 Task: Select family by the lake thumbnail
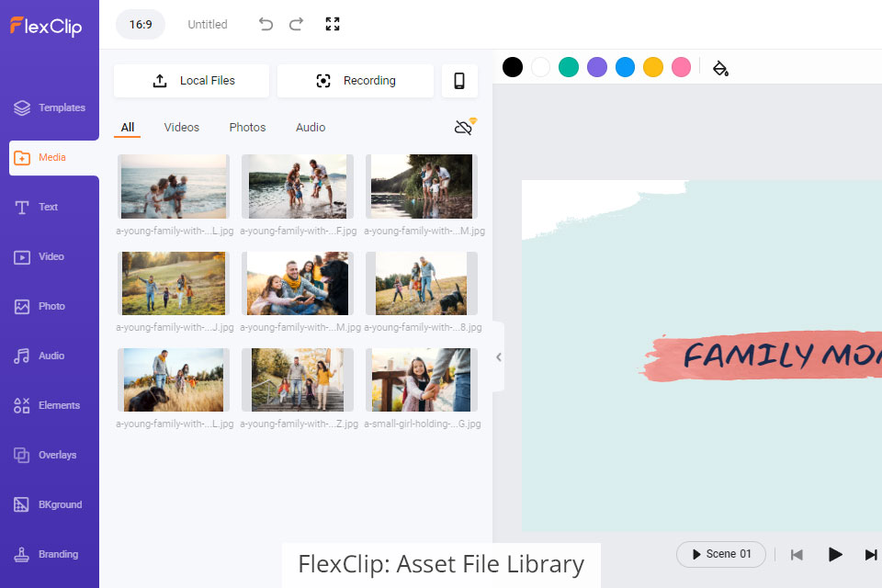422,187
